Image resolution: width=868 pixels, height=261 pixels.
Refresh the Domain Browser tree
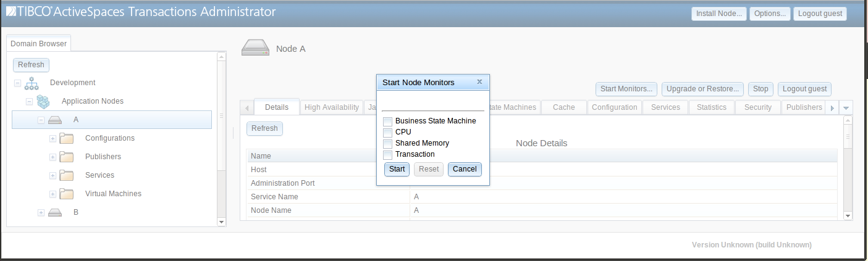point(31,65)
